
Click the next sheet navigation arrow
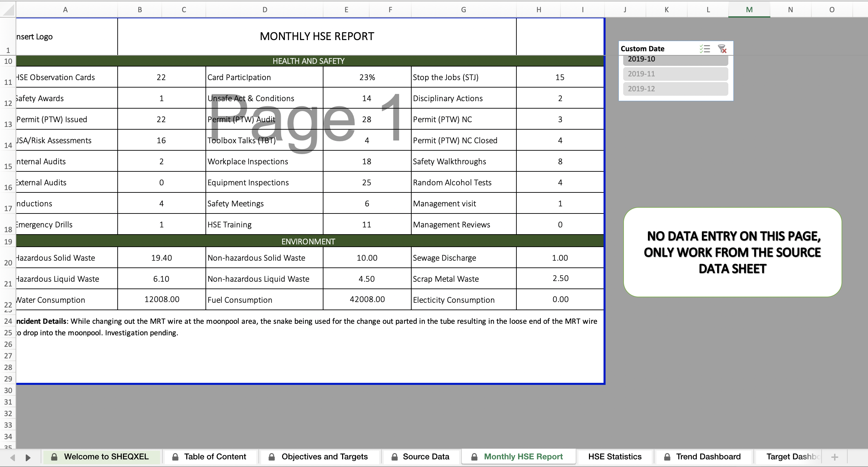(28, 457)
